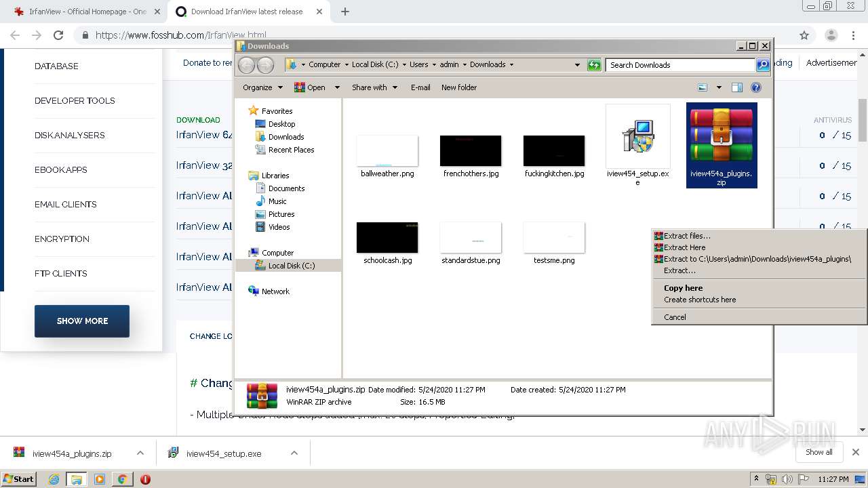Viewport: 868px width, 488px height.
Task: Close the Download IrfanView latest release tab
Action: click(x=319, y=12)
